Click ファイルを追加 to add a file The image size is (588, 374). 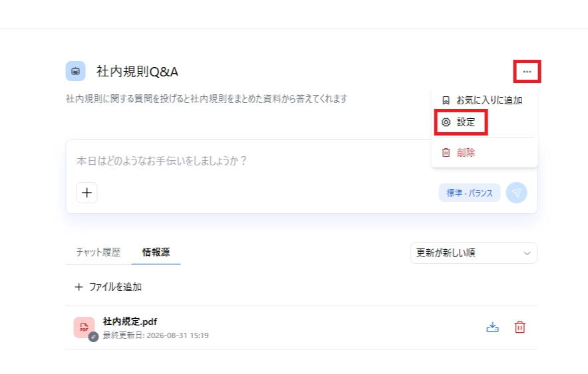tap(108, 287)
